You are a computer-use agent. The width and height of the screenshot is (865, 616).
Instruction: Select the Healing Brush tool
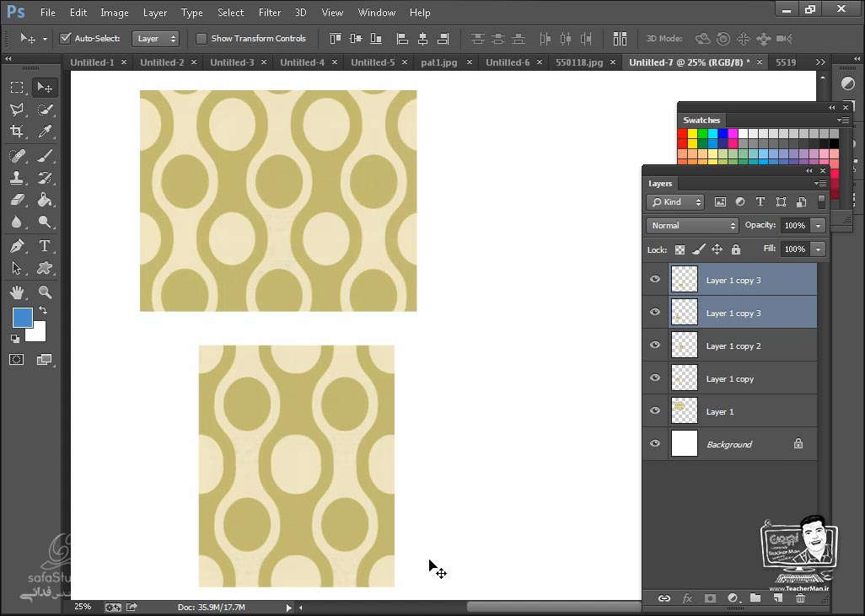17,156
